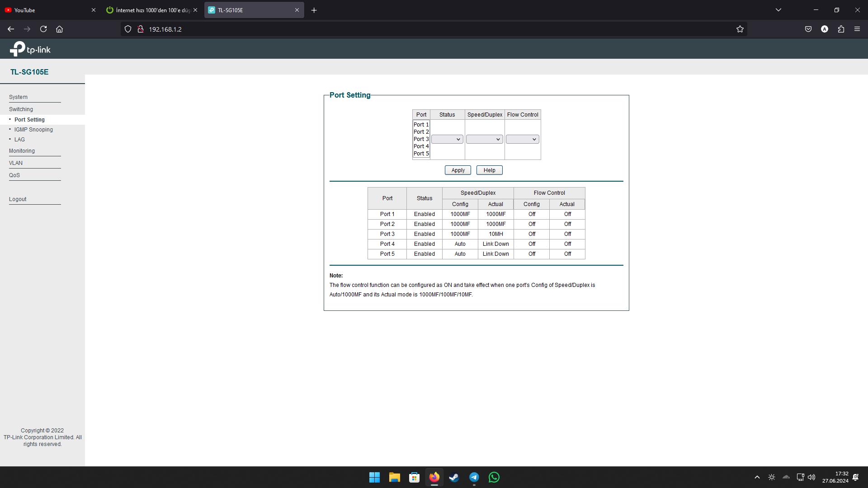This screenshot has width=868, height=488.
Task: Open Steam from the taskbar
Action: click(x=454, y=477)
